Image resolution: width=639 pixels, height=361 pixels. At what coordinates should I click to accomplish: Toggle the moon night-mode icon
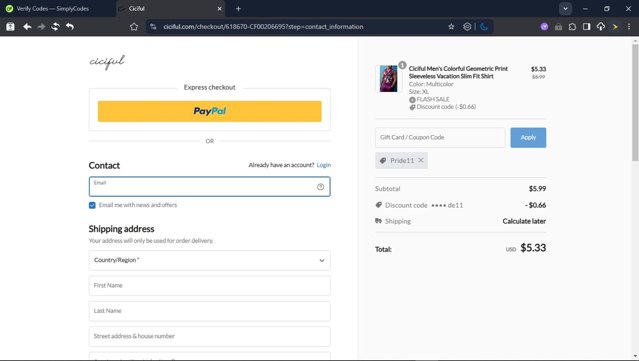tap(484, 26)
